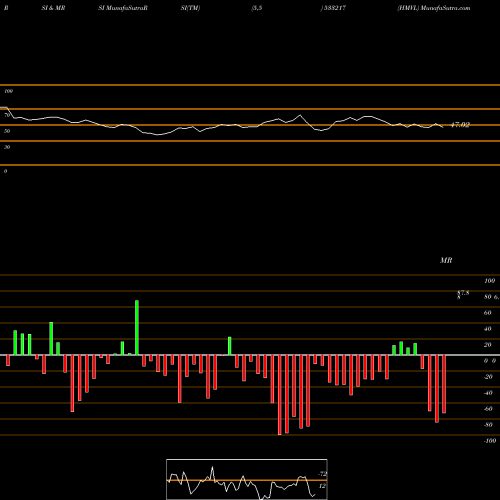Click the '-60' label on the MR axis
The image size is (500, 500).
coord(488,409)
